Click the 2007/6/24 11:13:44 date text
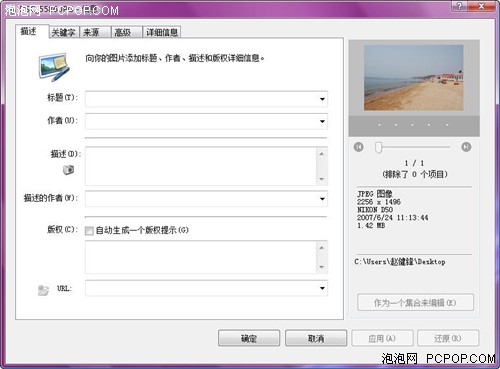The image size is (500, 369). pos(392,218)
